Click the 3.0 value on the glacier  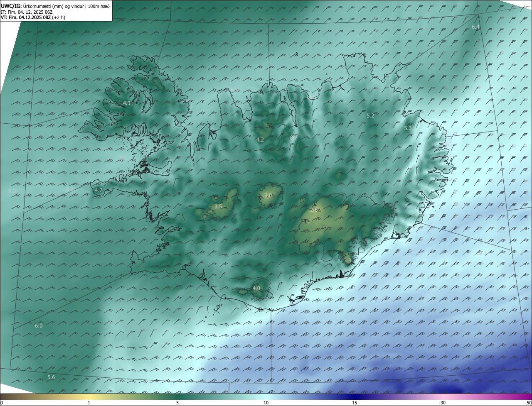(268, 196)
